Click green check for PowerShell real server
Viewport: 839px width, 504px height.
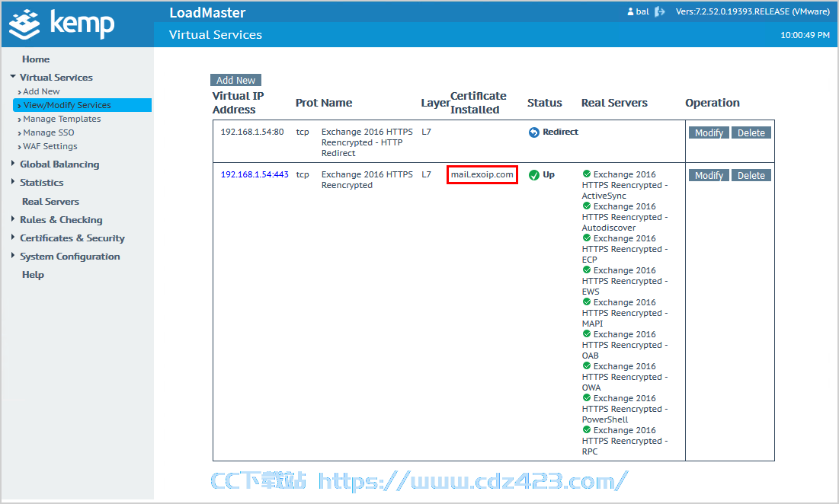pyautogui.click(x=587, y=398)
